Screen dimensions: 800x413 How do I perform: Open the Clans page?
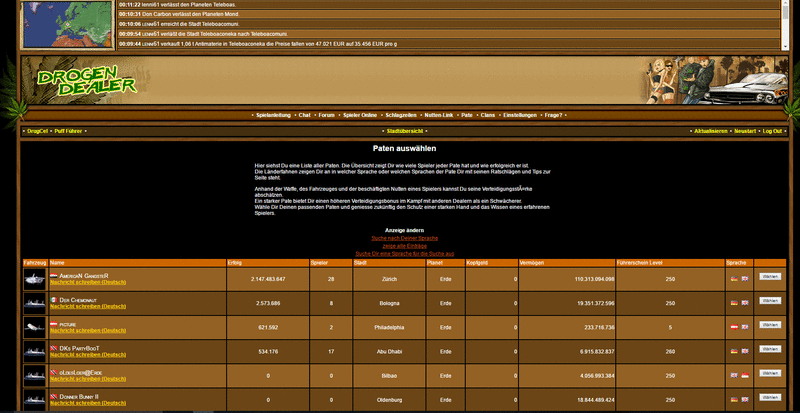pos(488,115)
